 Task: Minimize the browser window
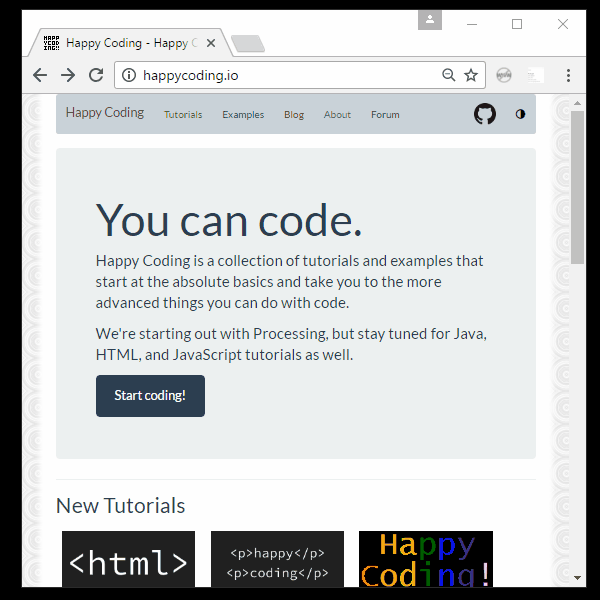[x=472, y=24]
